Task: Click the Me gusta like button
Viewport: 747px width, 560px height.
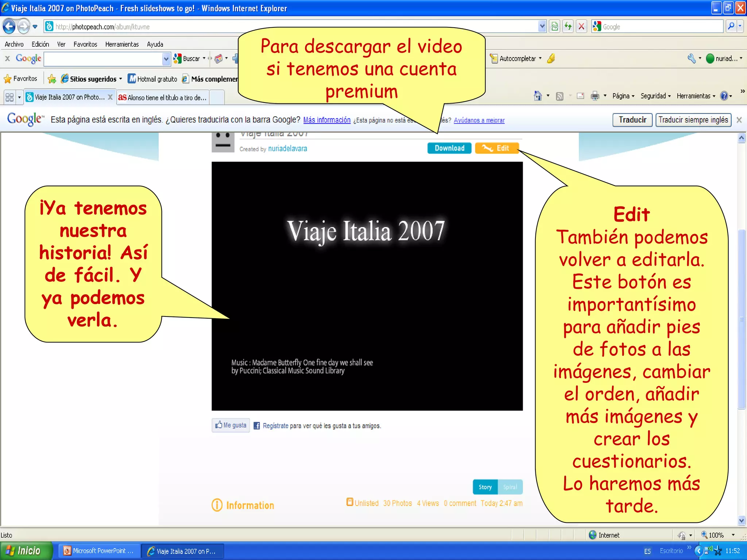Action: (x=231, y=425)
